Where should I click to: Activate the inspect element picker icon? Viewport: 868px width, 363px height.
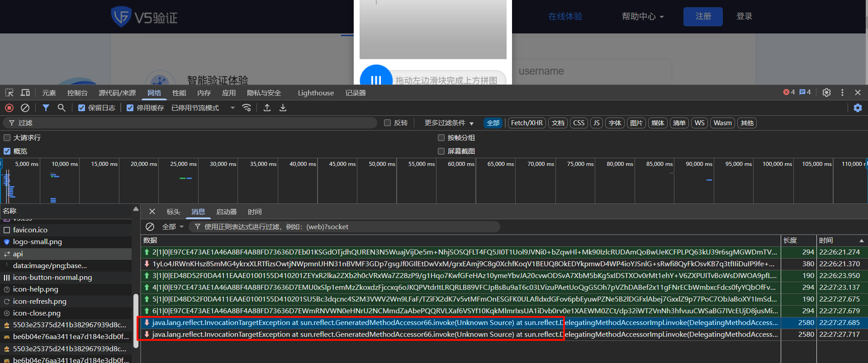(x=9, y=93)
